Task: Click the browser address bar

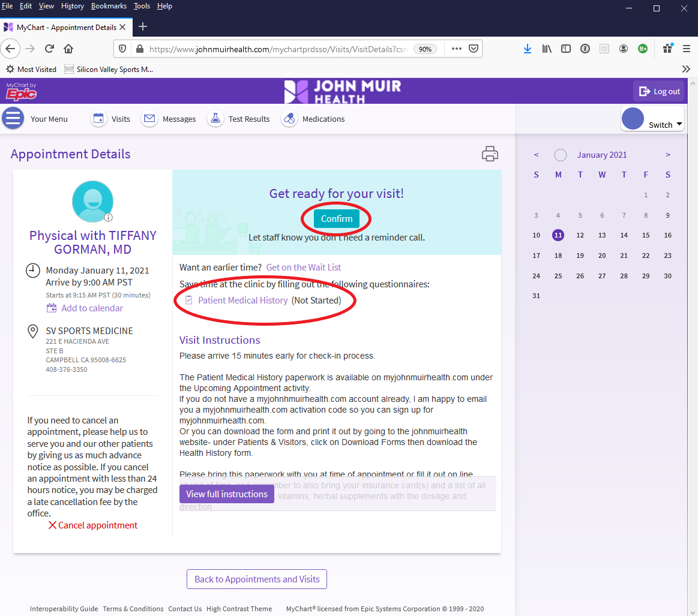Action: coord(278,49)
